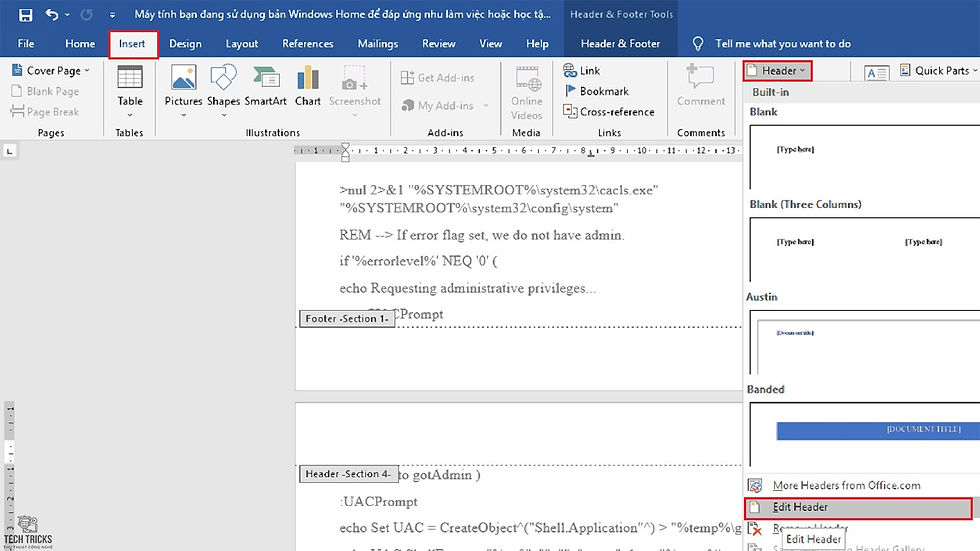Open the Pictures dropdown arrow

[x=184, y=116]
